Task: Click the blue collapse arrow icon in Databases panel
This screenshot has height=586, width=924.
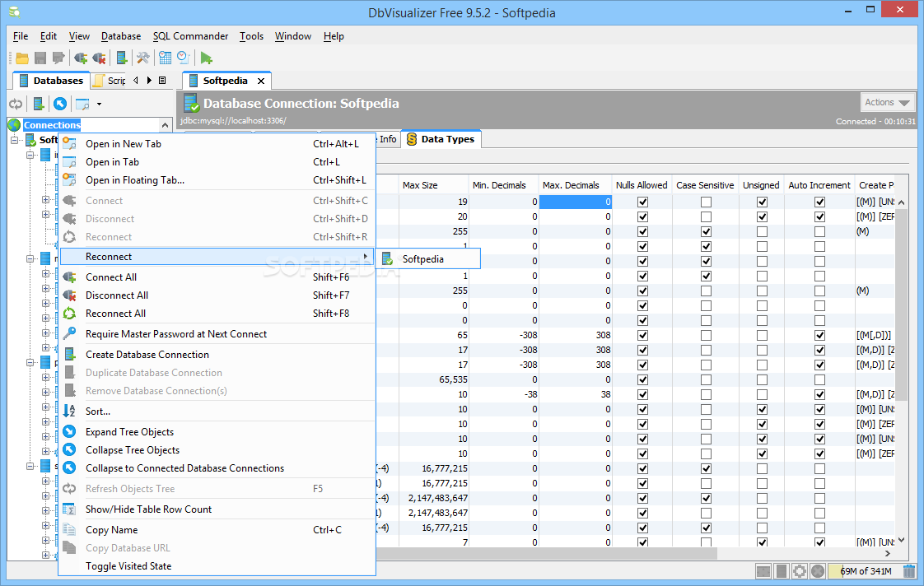Action: [60, 105]
